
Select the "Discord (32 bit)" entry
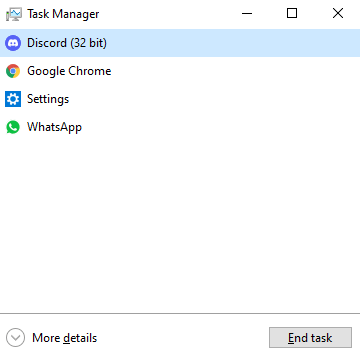(180, 43)
